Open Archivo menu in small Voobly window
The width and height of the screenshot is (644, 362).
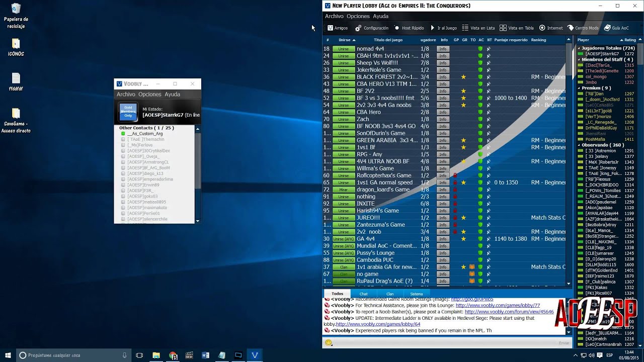tap(126, 94)
